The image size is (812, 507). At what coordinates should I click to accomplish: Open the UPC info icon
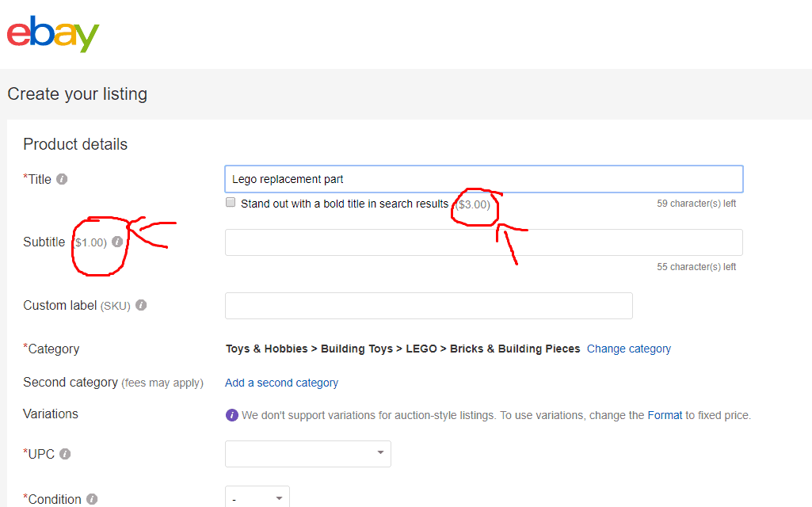pos(65,454)
